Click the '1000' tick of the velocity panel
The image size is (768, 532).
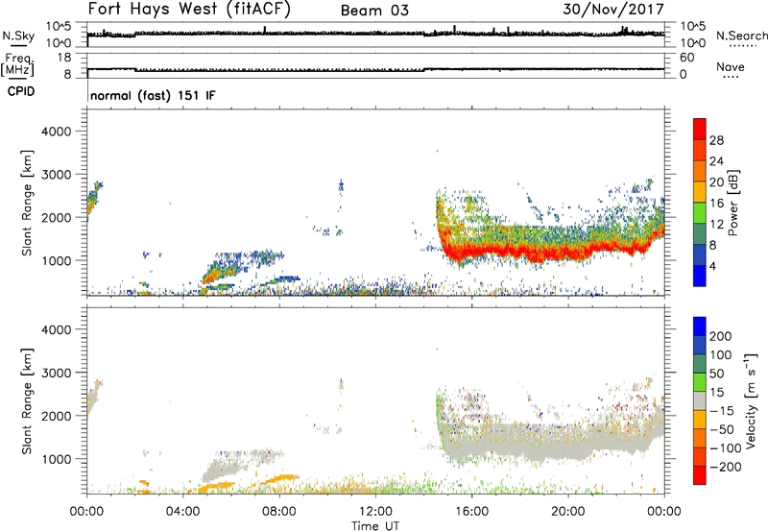[57, 459]
